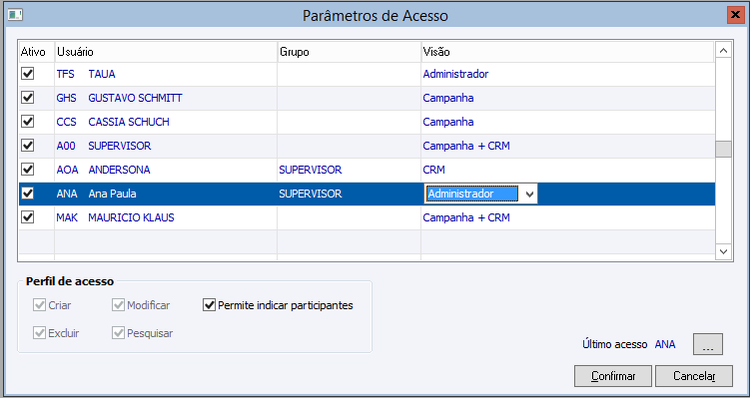750x398 pixels.
Task: Toggle Ativo checkbox for A00 SUPERVISOR
Action: (x=28, y=145)
